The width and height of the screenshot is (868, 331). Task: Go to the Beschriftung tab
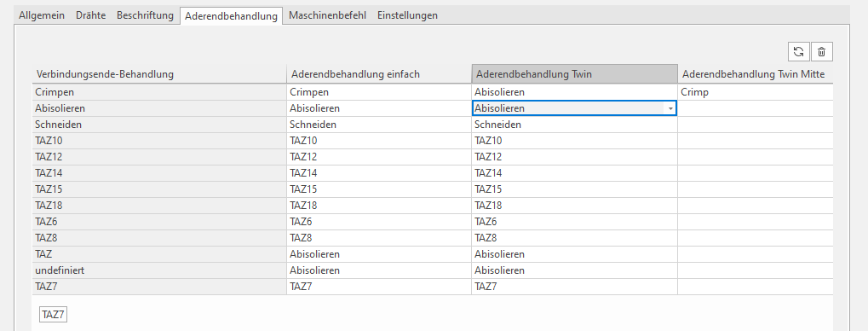point(145,15)
